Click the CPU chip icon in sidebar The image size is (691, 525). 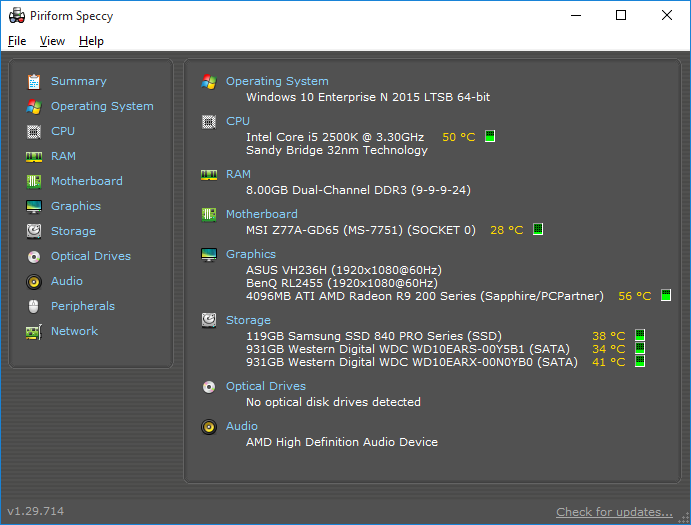34,132
